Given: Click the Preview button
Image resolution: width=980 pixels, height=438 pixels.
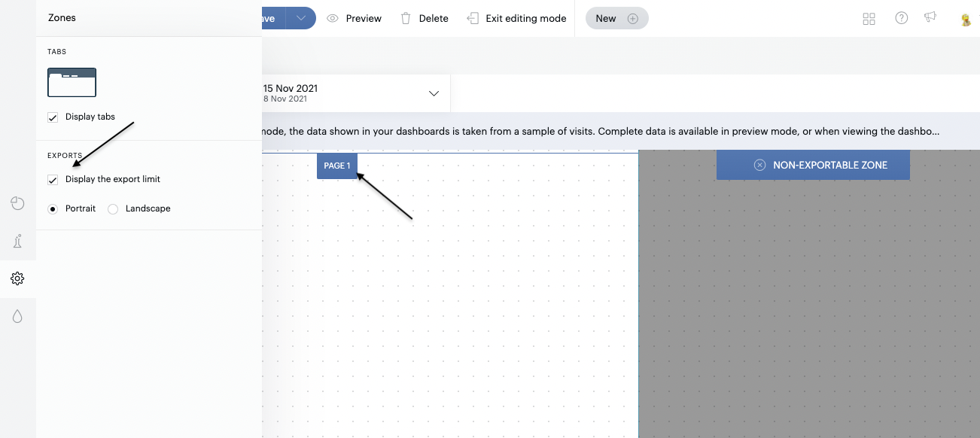Looking at the screenshot, I should 355,19.
